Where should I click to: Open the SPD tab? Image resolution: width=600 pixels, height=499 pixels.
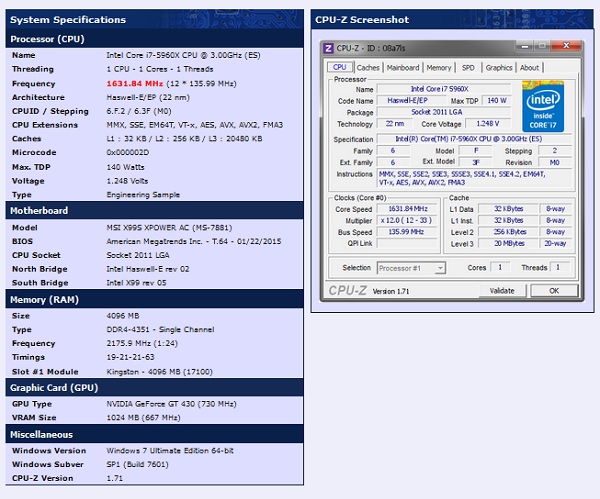pyautogui.click(x=468, y=68)
